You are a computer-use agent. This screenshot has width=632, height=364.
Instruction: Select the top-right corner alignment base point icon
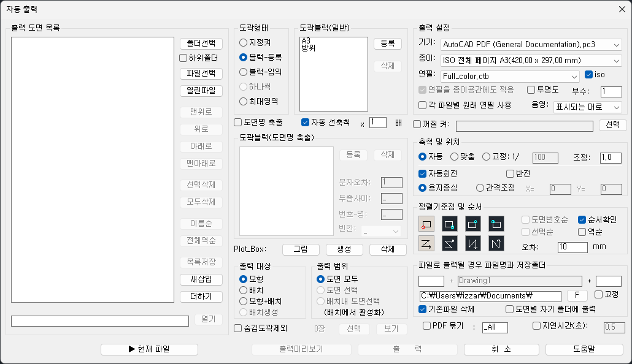click(473, 224)
